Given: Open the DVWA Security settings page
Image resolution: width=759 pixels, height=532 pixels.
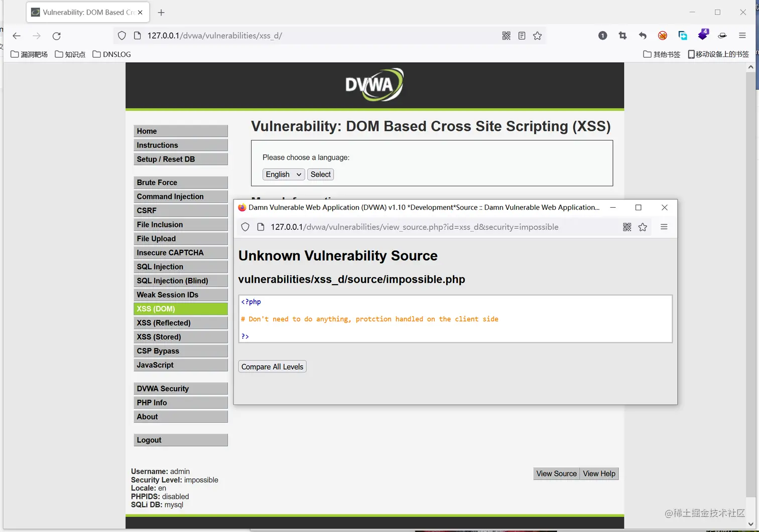Looking at the screenshot, I should (181, 389).
